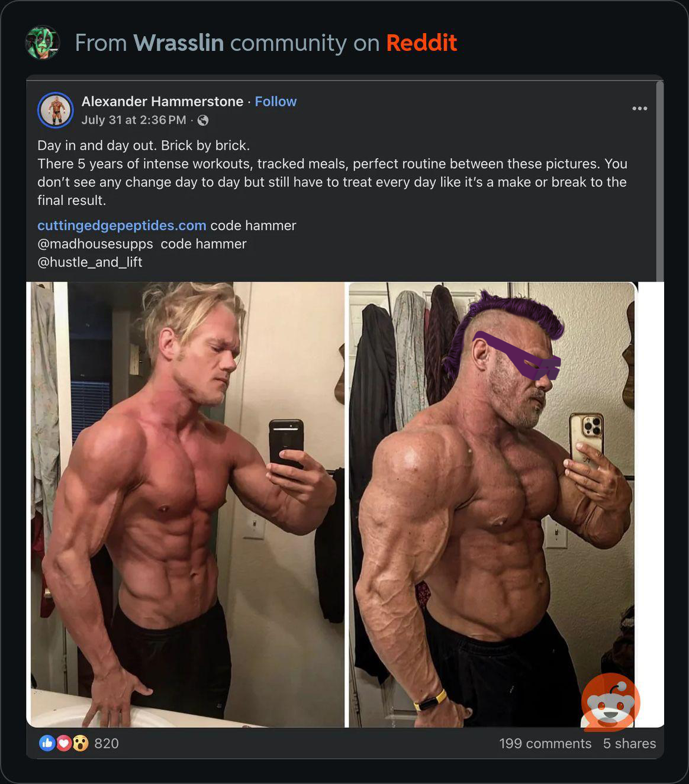The image size is (689, 784).
Task: Open the 820 reactions count
Action: 107,744
